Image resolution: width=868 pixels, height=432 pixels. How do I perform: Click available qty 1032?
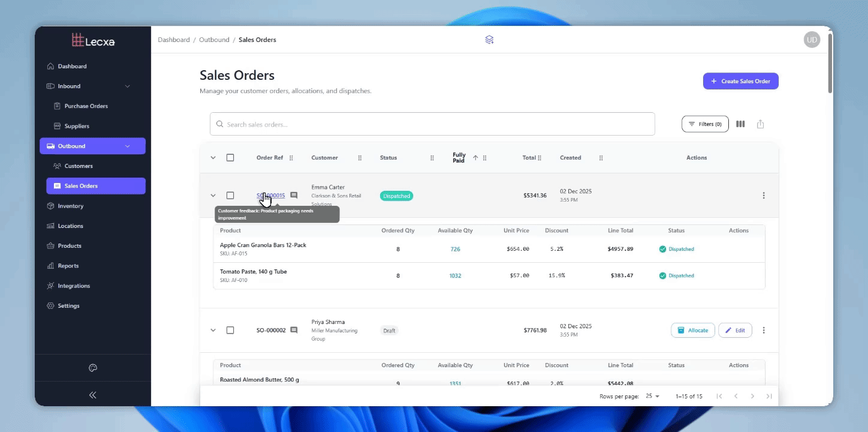(x=456, y=276)
